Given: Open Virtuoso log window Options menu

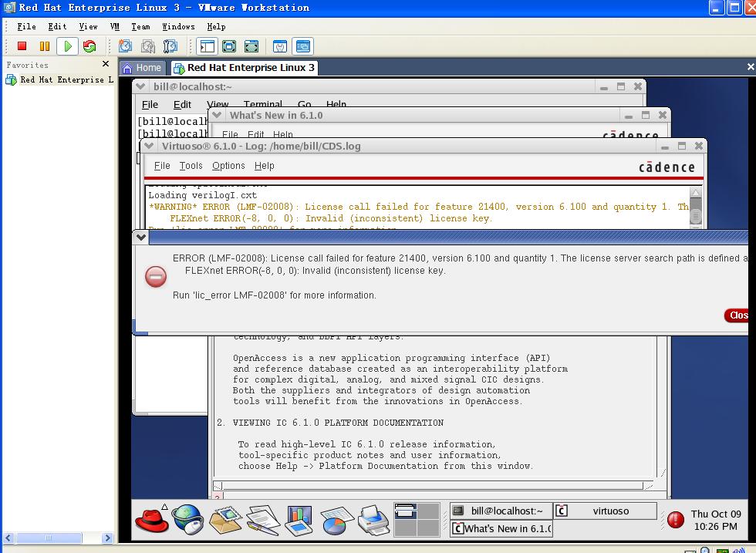Looking at the screenshot, I should (x=228, y=166).
